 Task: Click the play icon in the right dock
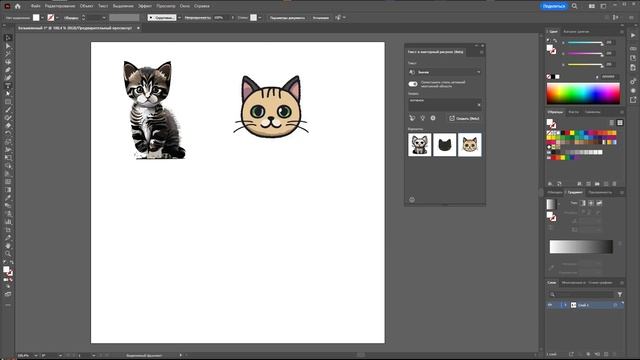tap(633, 36)
